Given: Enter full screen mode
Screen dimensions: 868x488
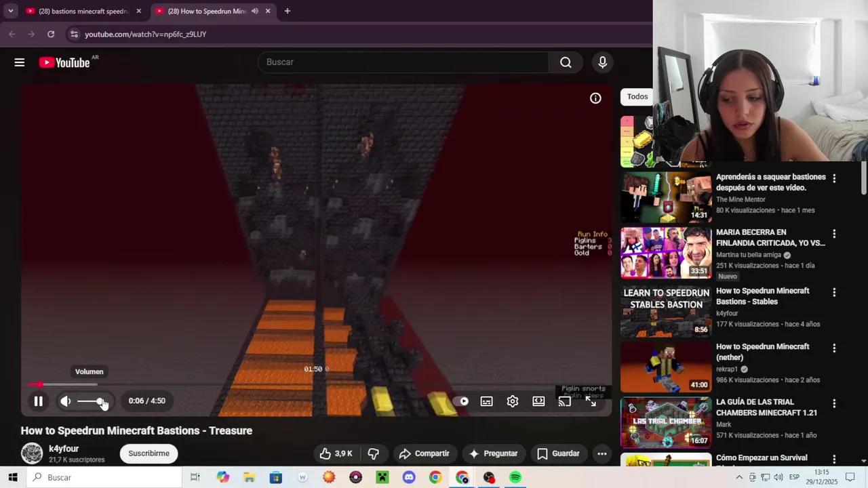Looking at the screenshot, I should click(591, 401).
